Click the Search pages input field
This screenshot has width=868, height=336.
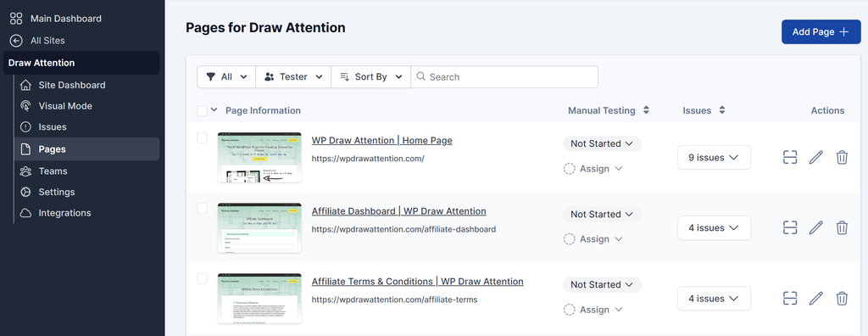[x=504, y=76]
